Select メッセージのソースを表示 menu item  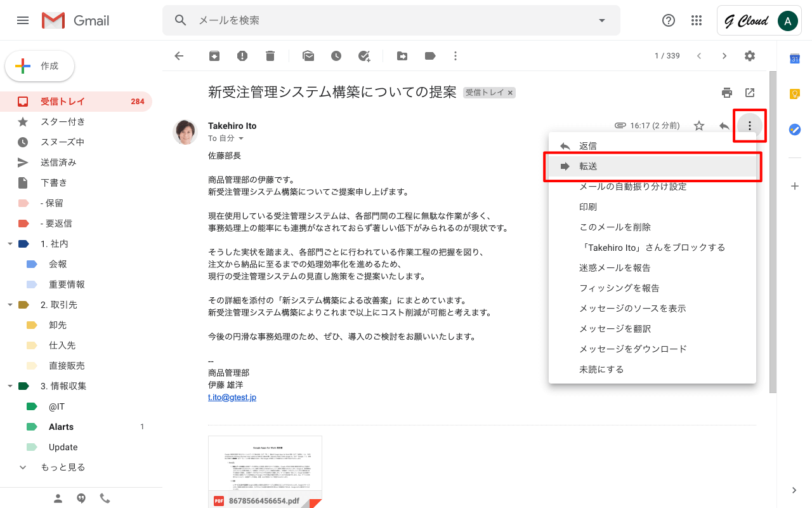pos(652,309)
